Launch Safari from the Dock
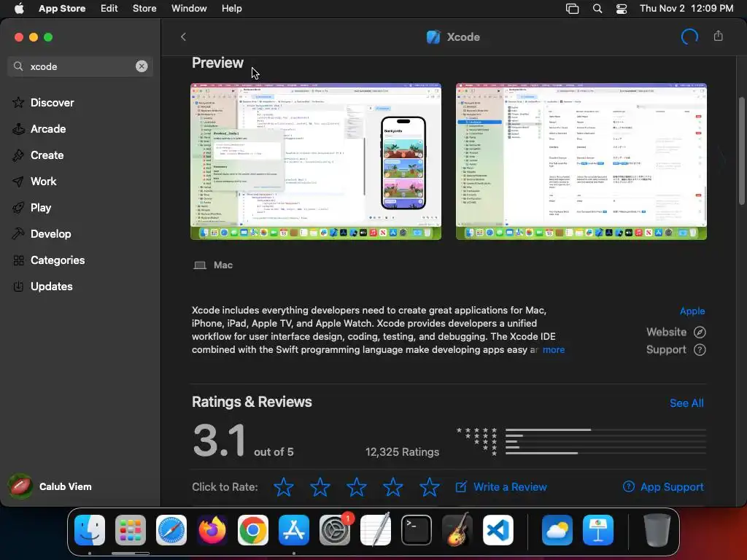Viewport: 747px width, 560px height. 171,530
